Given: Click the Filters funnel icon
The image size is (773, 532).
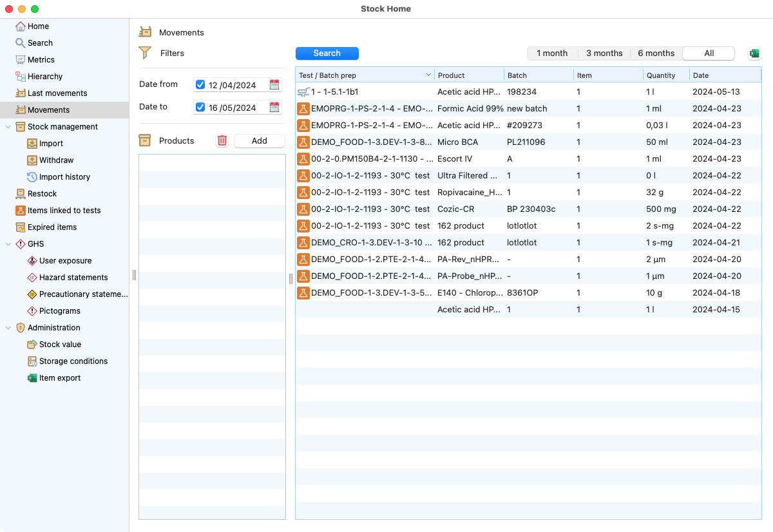Looking at the screenshot, I should [145, 53].
